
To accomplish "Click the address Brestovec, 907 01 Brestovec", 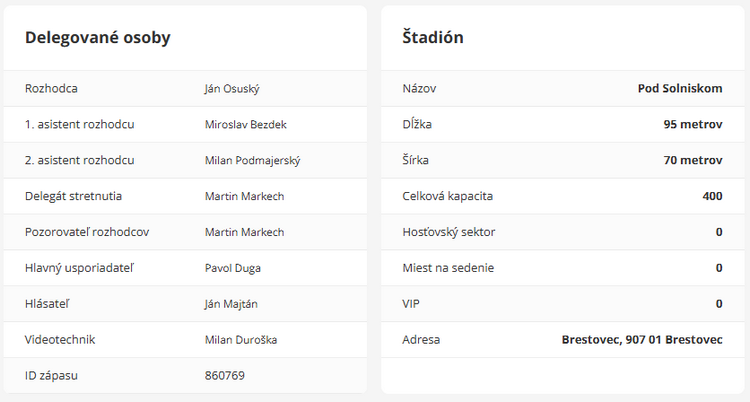I will click(x=642, y=340).
